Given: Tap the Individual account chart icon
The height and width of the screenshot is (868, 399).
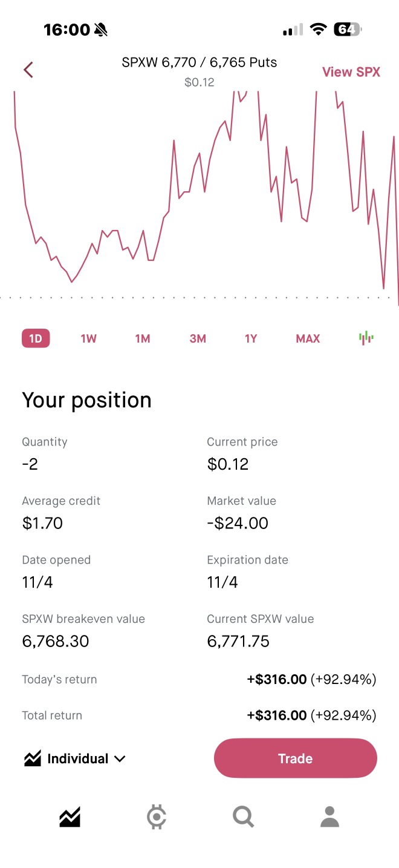Looking at the screenshot, I should tap(33, 758).
